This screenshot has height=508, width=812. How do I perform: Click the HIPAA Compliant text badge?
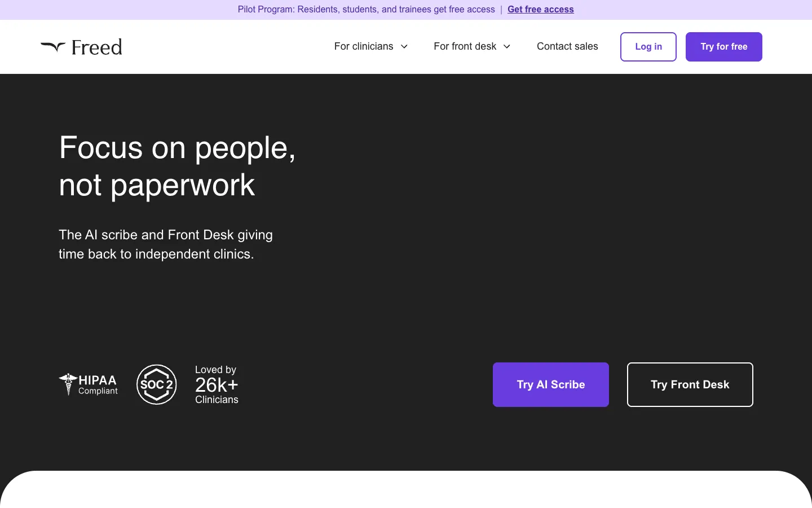[x=98, y=384]
